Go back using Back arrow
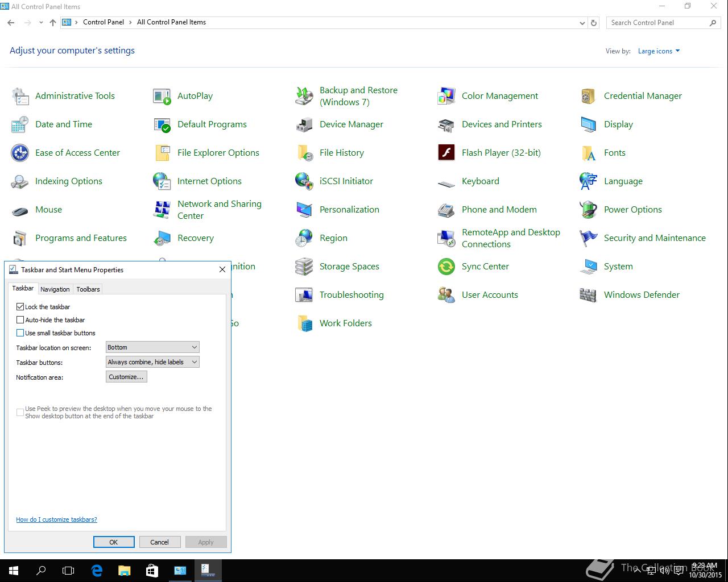Screen dimensions: 728x582 (11, 23)
